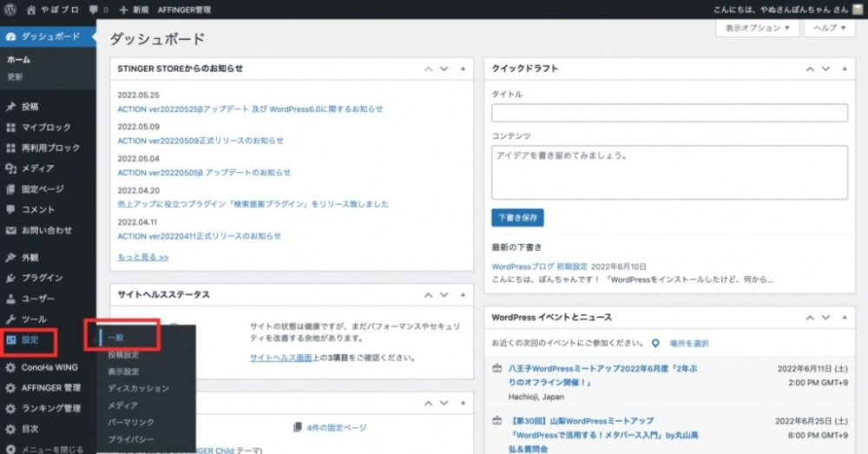The height and width of the screenshot is (454, 868).
Task: Open the ACTION ver20220411正式リリース notice link
Action: 200,236
